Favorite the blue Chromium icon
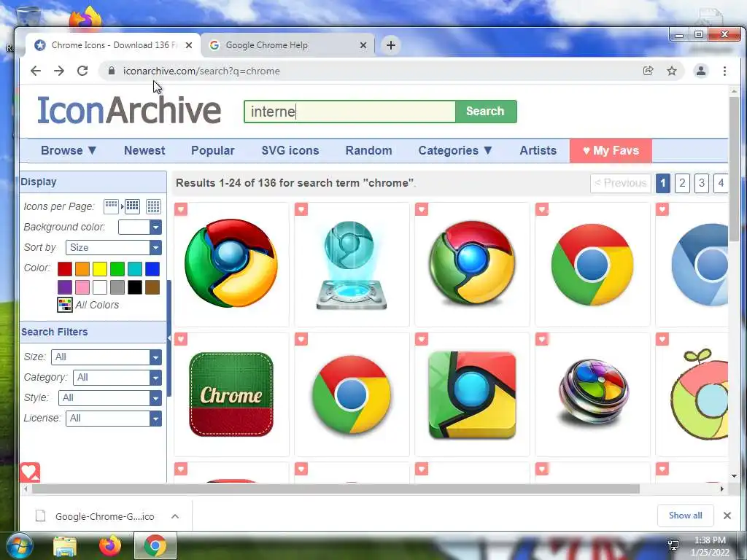The width and height of the screenshot is (747, 560). [662, 209]
